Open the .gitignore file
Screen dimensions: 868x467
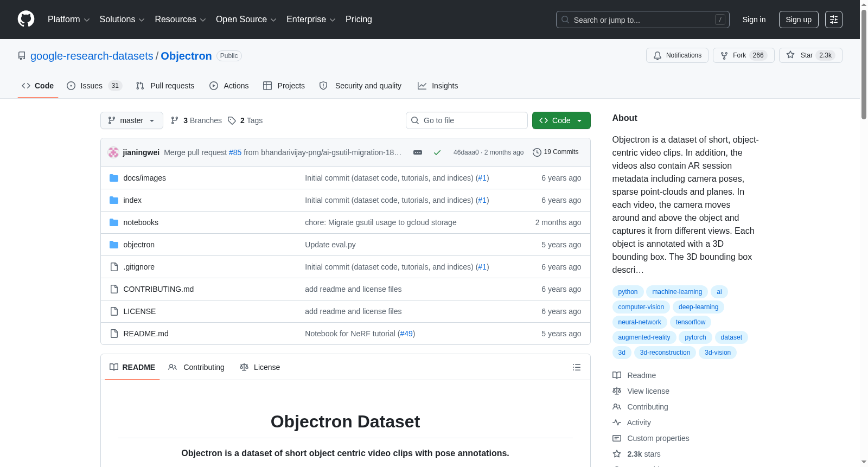point(139,267)
